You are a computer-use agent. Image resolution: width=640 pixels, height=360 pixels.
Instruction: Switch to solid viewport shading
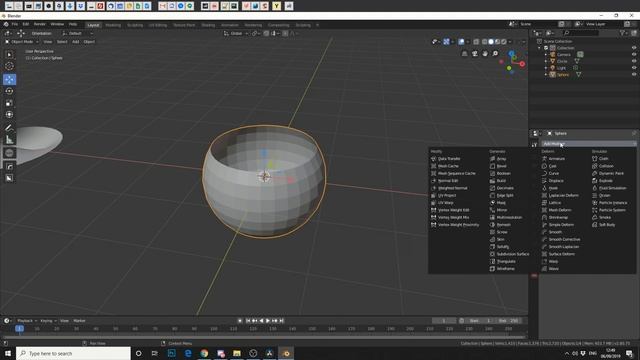point(491,42)
